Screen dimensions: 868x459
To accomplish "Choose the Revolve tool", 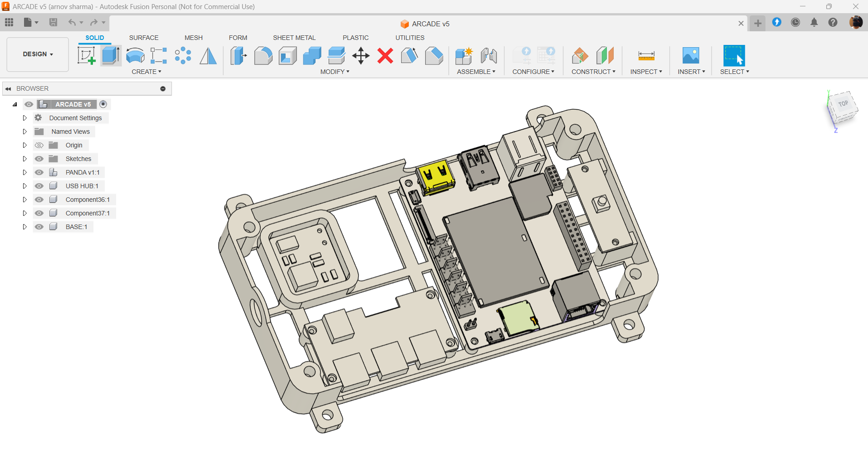I will [x=135, y=56].
